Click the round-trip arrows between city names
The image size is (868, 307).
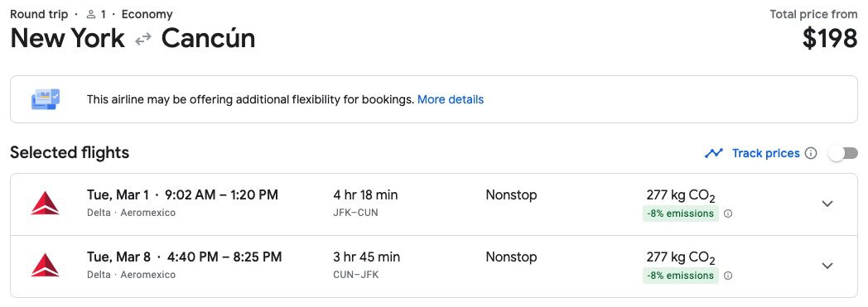(x=143, y=39)
